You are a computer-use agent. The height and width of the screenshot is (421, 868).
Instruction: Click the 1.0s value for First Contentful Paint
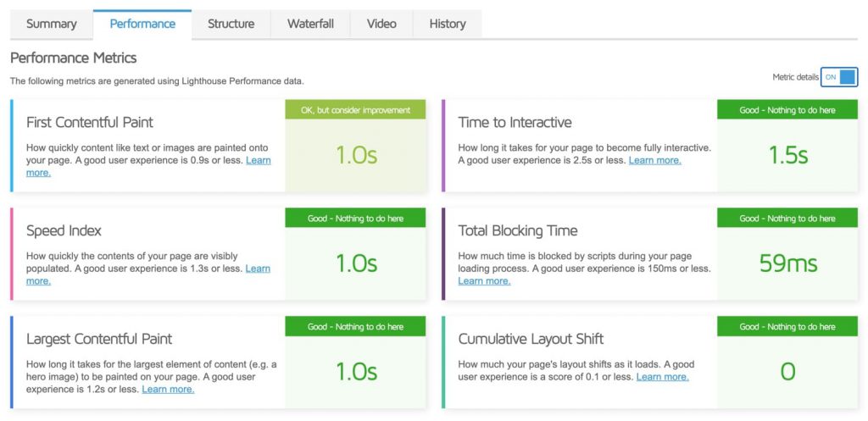(357, 156)
